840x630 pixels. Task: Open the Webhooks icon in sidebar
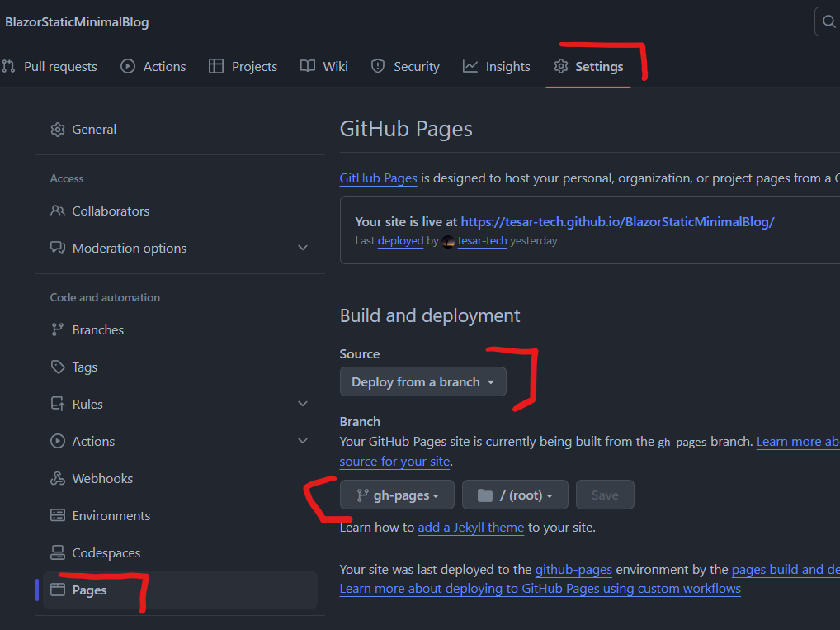point(57,478)
